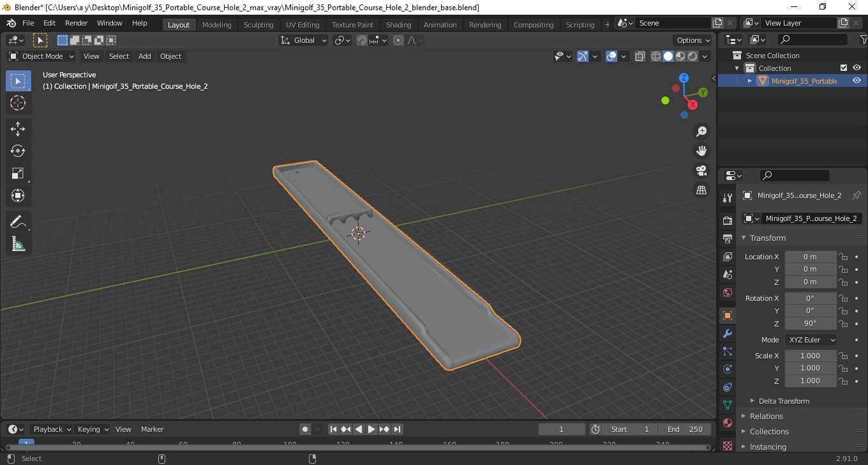The image size is (868, 465).
Task: Uncheck Collection exclude checkbox
Action: coord(844,68)
